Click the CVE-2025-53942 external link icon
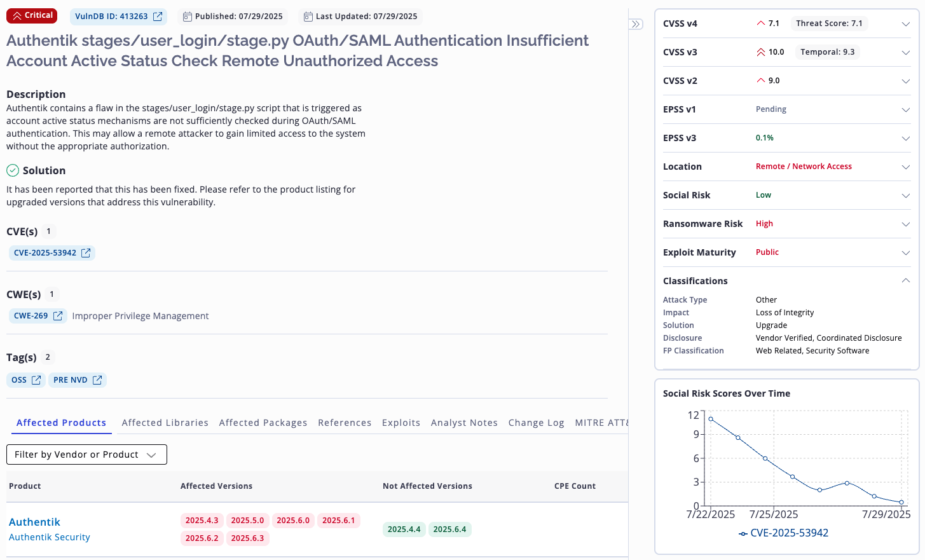Viewport: 925px width, 560px height. pos(86,253)
